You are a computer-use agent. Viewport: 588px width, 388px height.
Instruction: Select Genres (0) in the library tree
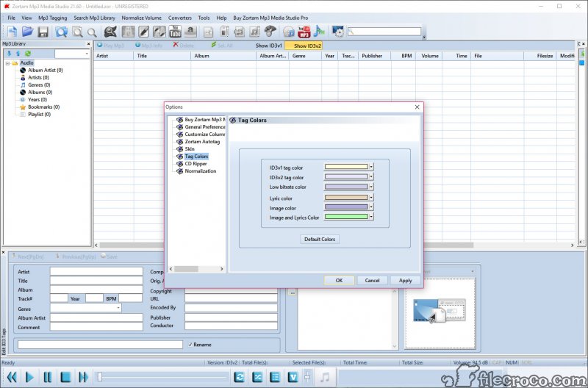39,85
